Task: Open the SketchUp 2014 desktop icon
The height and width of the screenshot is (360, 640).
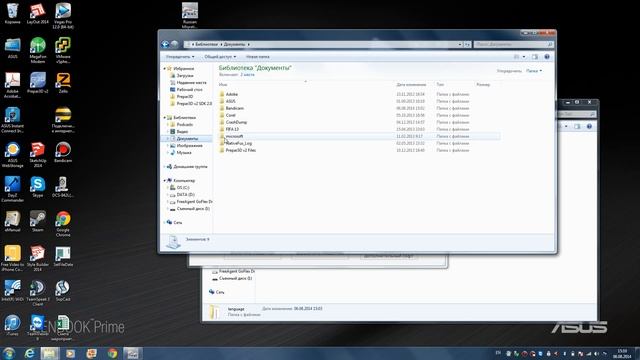Action: point(38,155)
